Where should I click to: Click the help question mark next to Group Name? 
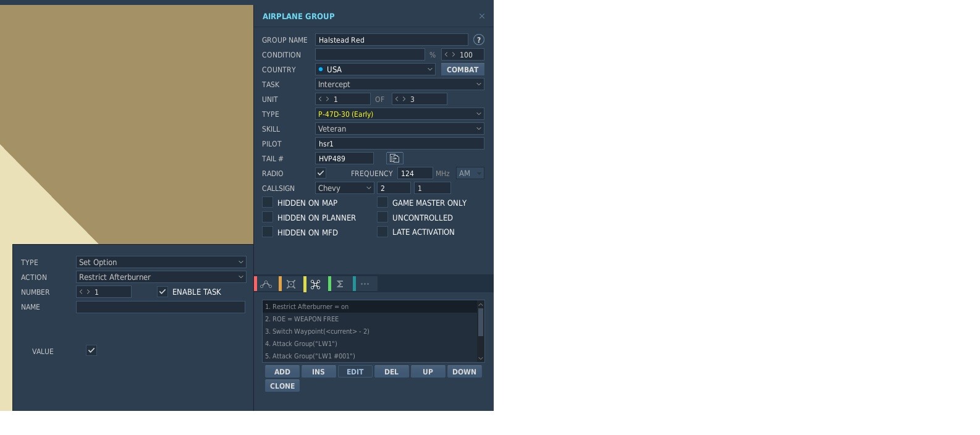pyautogui.click(x=478, y=40)
